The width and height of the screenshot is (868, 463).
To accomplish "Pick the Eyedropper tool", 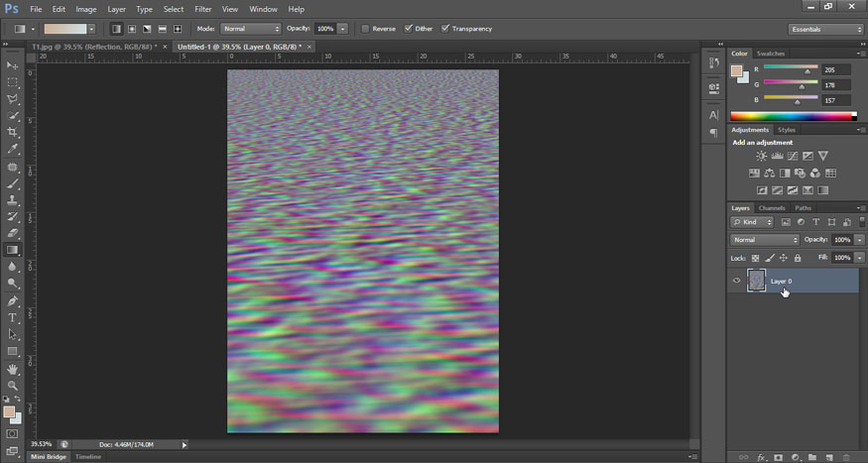I will coord(13,150).
